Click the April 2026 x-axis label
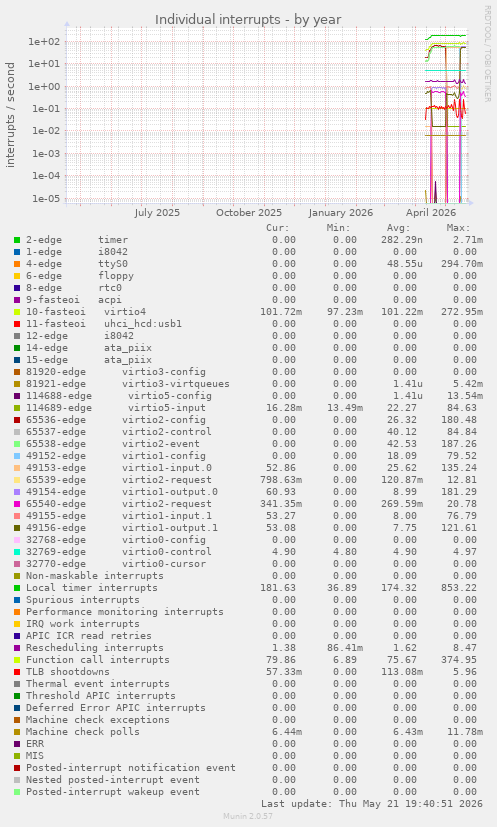Viewport: 497px width, 827px height. click(x=431, y=213)
